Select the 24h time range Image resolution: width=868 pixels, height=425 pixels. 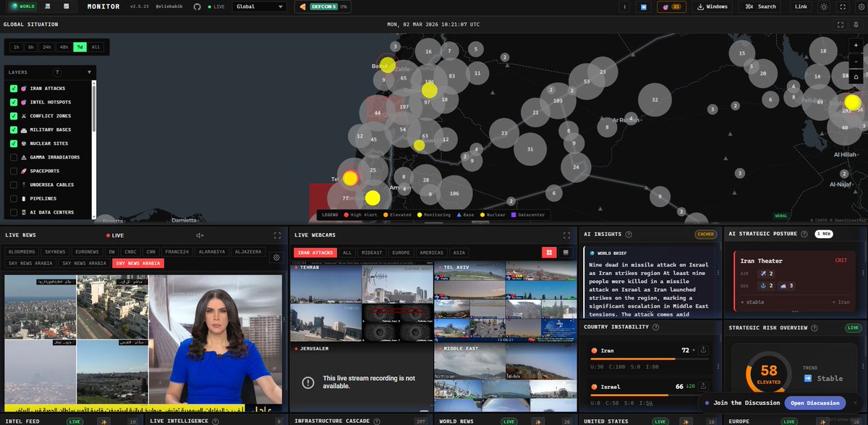[x=47, y=47]
